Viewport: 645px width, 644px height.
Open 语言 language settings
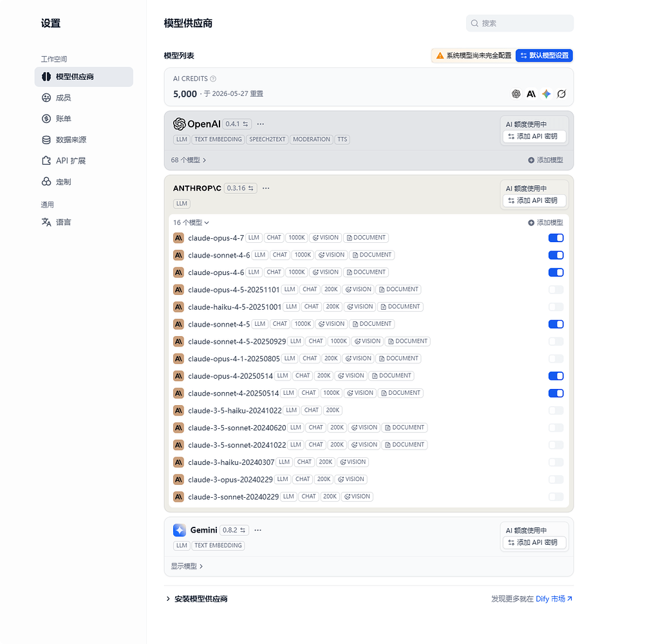point(84,222)
